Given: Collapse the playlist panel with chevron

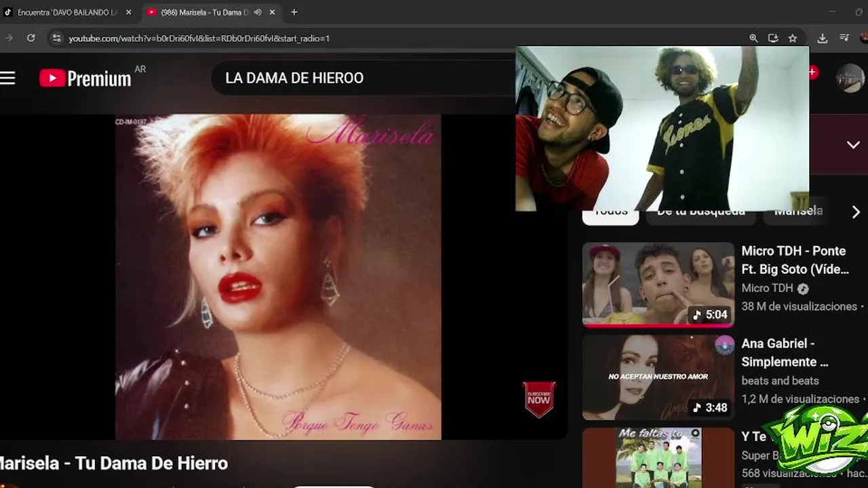Looking at the screenshot, I should pos(853,144).
